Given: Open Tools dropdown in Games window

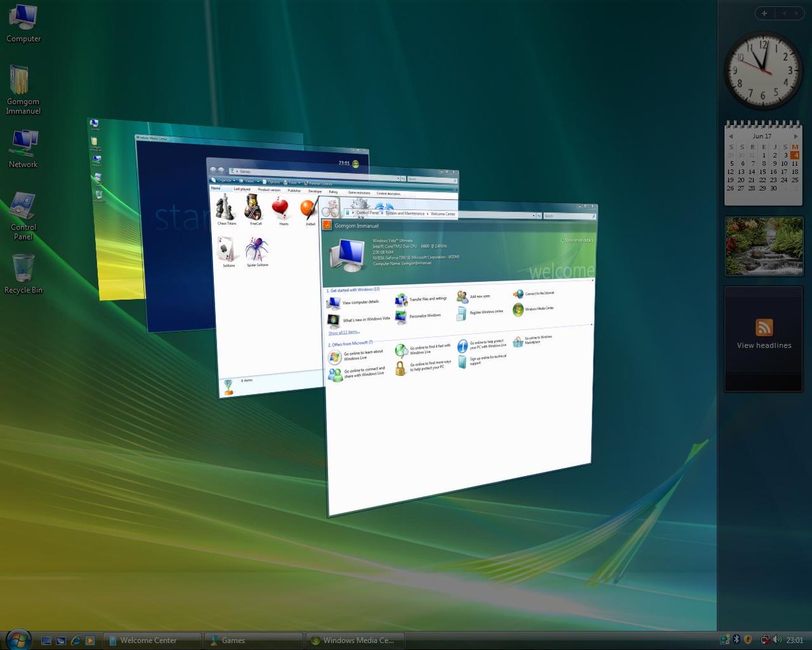Looking at the screenshot, I should pos(292,182).
